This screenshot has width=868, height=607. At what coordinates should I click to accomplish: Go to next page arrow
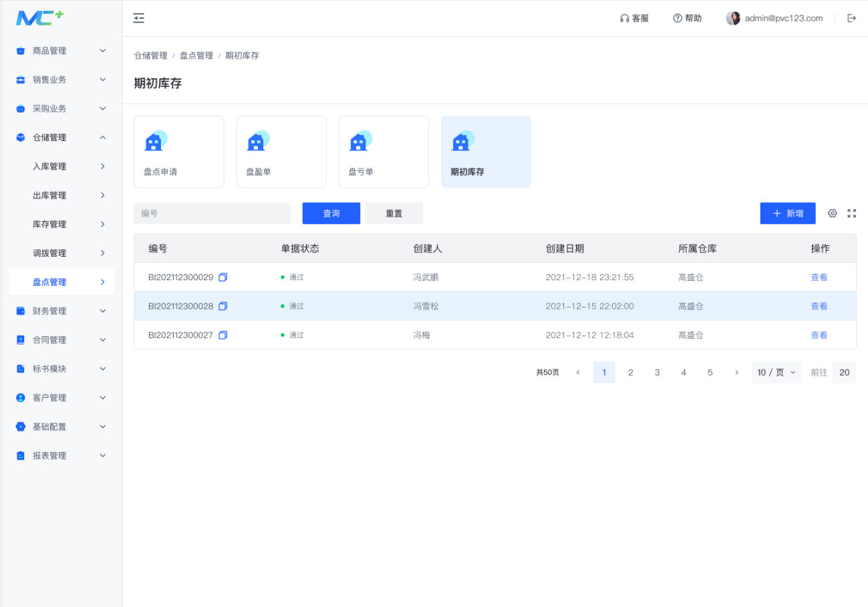[x=736, y=372]
